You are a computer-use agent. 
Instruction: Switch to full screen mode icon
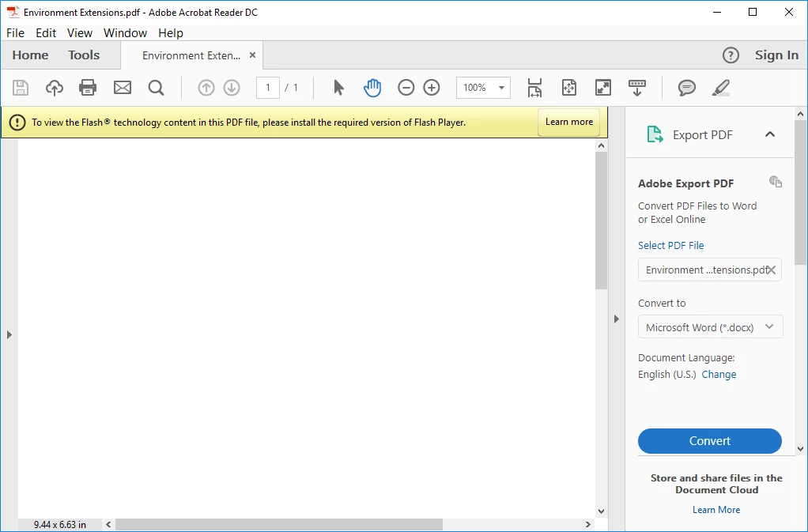603,88
